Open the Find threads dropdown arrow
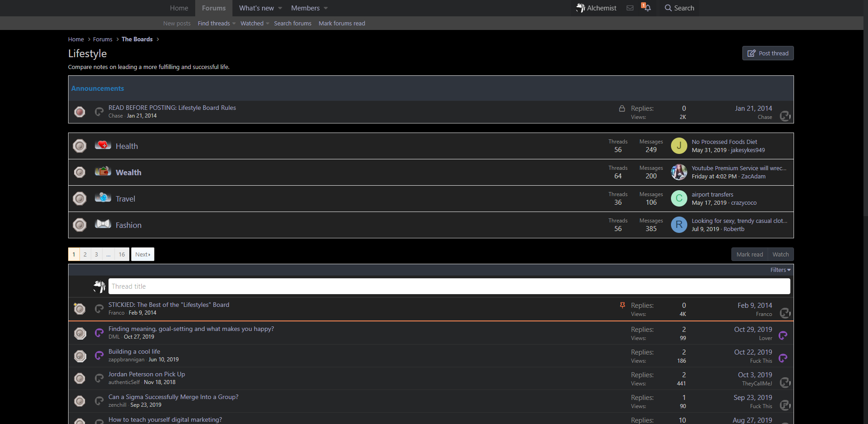Screen dimensions: 868x424 234,24
